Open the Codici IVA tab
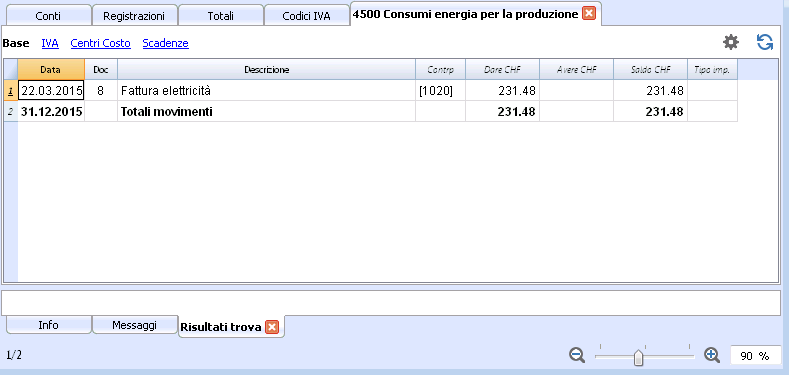The image size is (789, 375). click(306, 16)
